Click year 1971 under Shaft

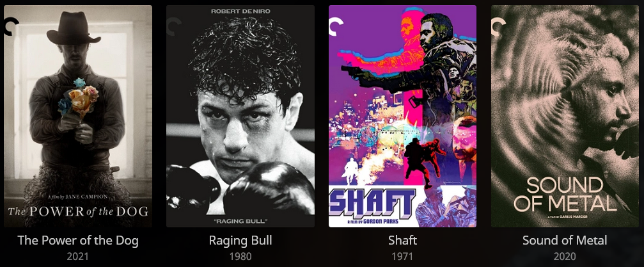(402, 257)
